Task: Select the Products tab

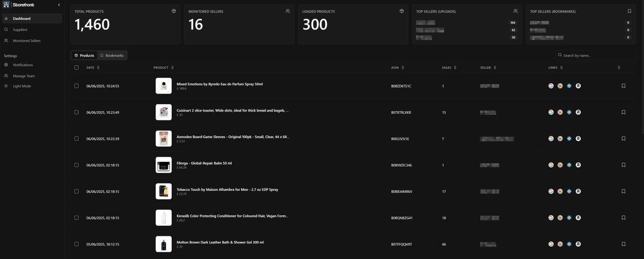Action: click(x=84, y=55)
